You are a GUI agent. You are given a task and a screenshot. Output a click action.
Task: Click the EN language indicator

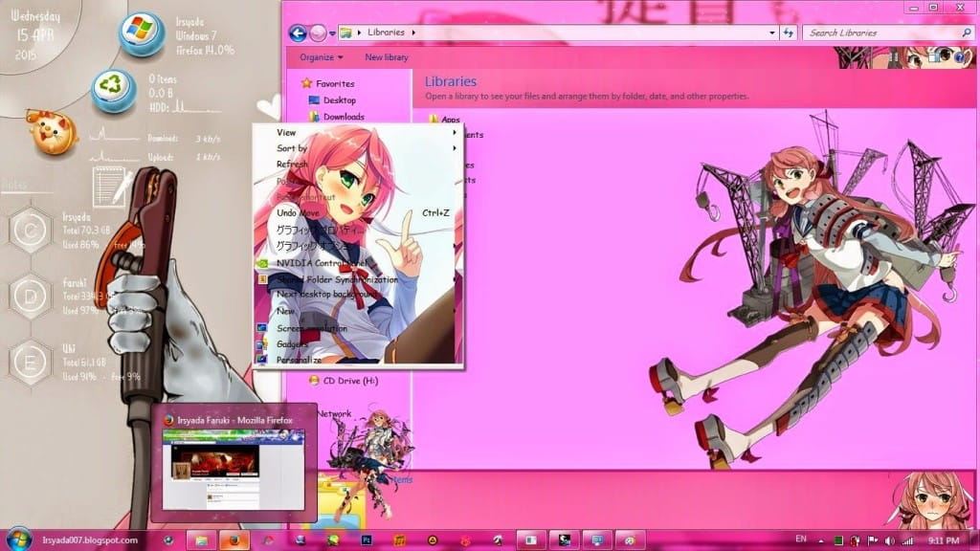(x=801, y=539)
